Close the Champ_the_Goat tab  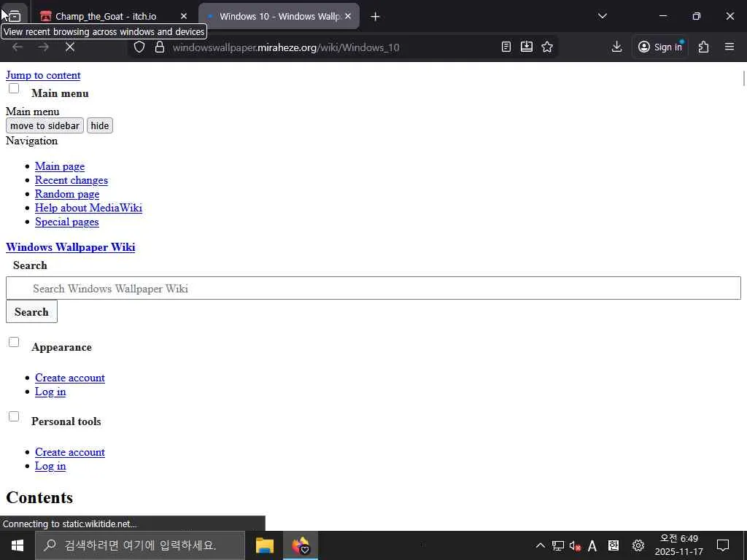pyautogui.click(x=184, y=16)
